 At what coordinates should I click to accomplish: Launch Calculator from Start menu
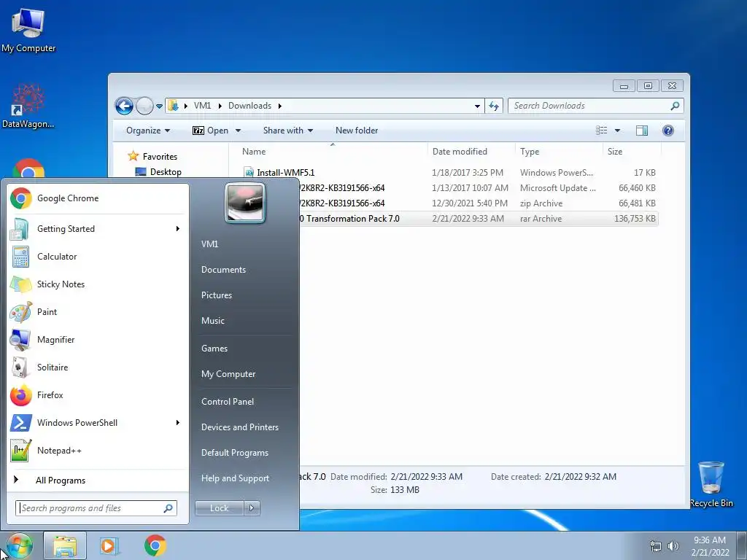coord(98,256)
